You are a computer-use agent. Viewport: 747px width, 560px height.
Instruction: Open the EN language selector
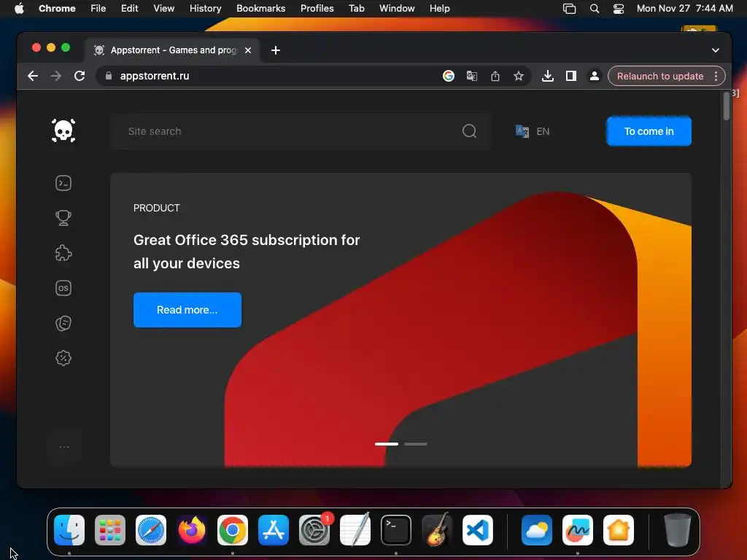[533, 131]
